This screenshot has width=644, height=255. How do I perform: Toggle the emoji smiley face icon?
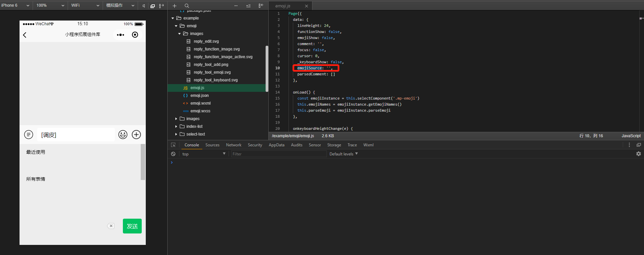pyautogui.click(x=123, y=135)
